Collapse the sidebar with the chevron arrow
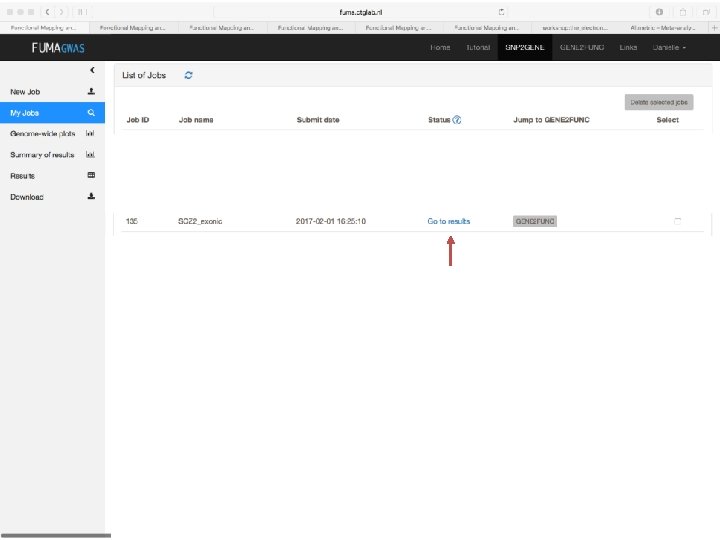Image resolution: width=720 pixels, height=540 pixels. click(92, 70)
